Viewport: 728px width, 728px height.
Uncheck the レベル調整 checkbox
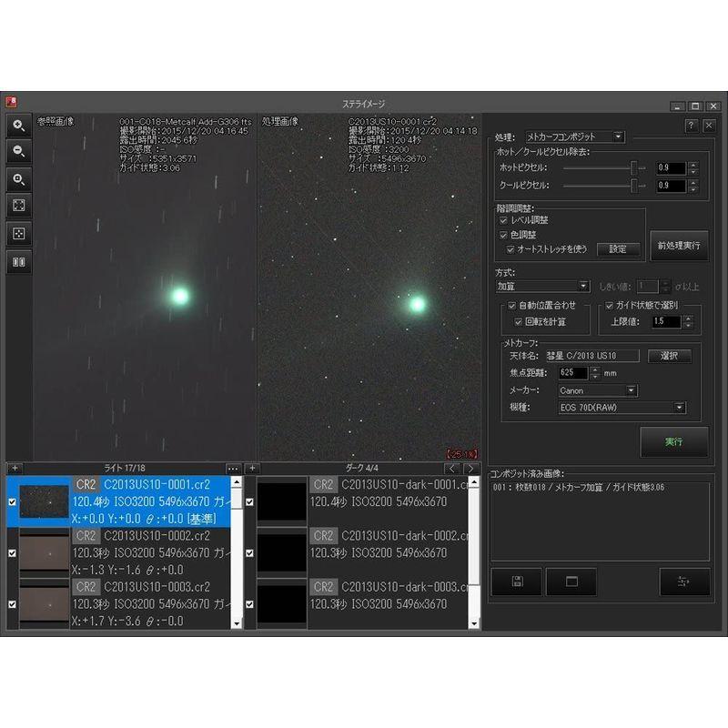pyautogui.click(x=503, y=220)
